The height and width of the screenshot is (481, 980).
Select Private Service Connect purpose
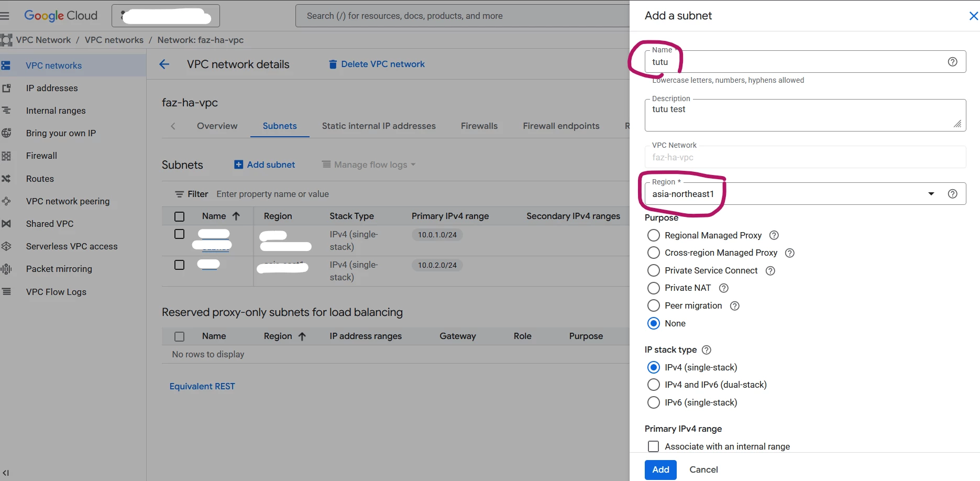coord(654,271)
